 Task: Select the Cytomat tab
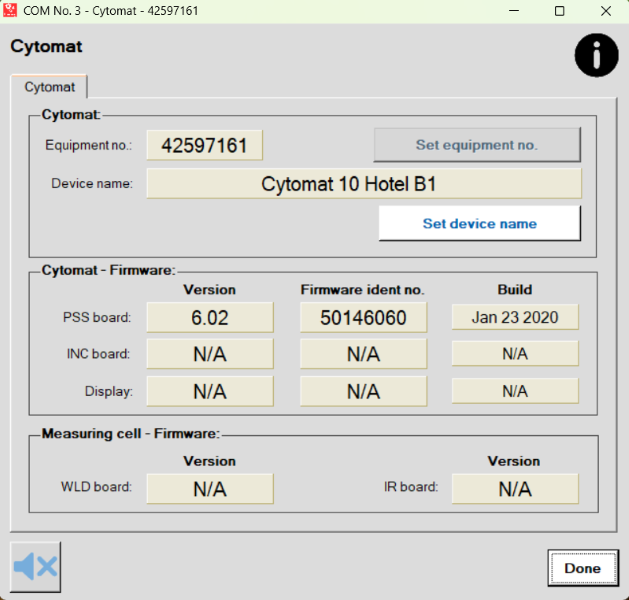coord(50,87)
